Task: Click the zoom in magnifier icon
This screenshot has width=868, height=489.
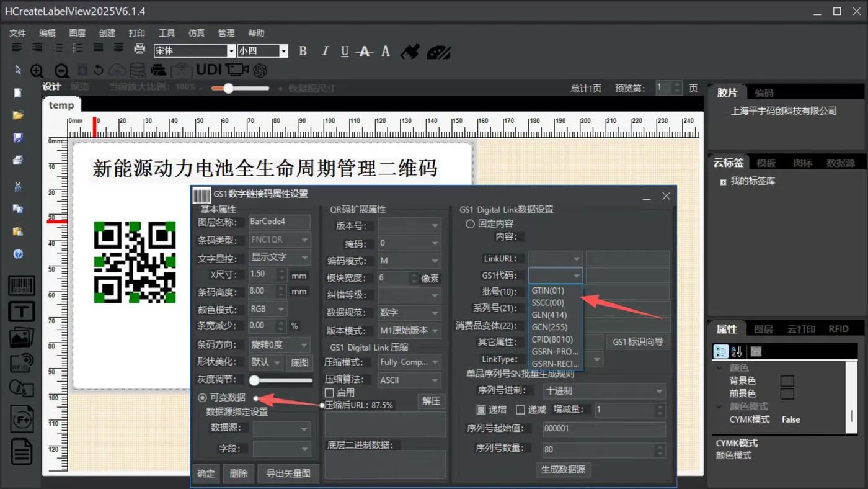Action: point(37,71)
